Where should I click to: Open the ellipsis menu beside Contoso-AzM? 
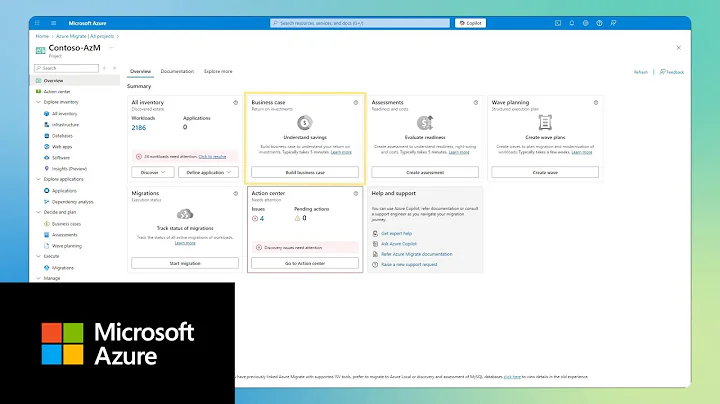tap(112, 48)
